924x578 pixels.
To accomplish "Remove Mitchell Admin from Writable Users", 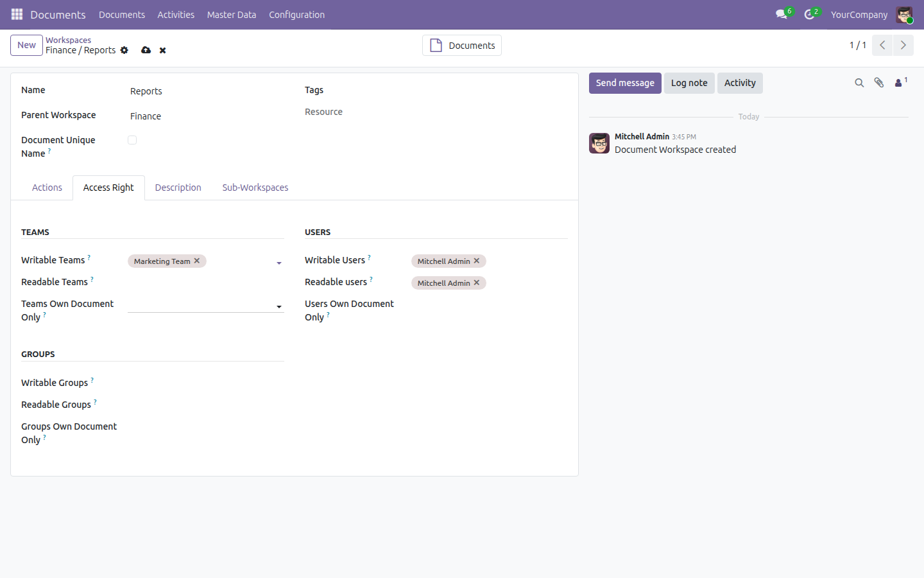I will pyautogui.click(x=477, y=261).
